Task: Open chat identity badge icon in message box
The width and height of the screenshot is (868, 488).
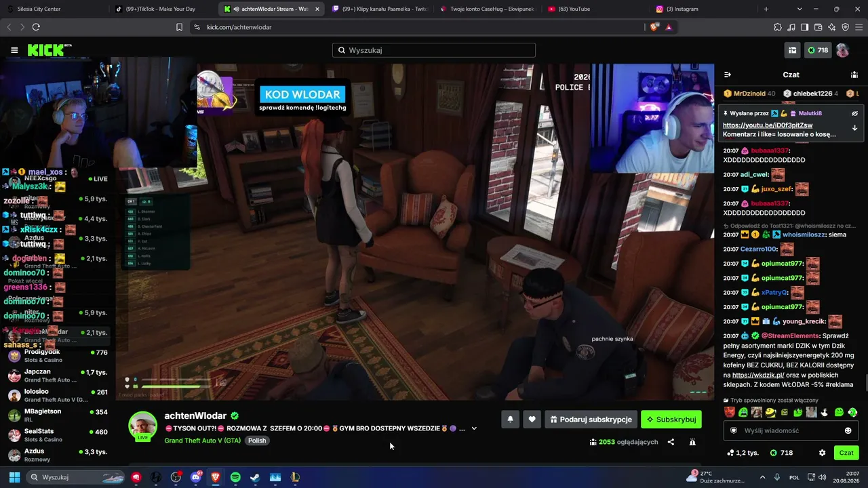Action: 734,430
